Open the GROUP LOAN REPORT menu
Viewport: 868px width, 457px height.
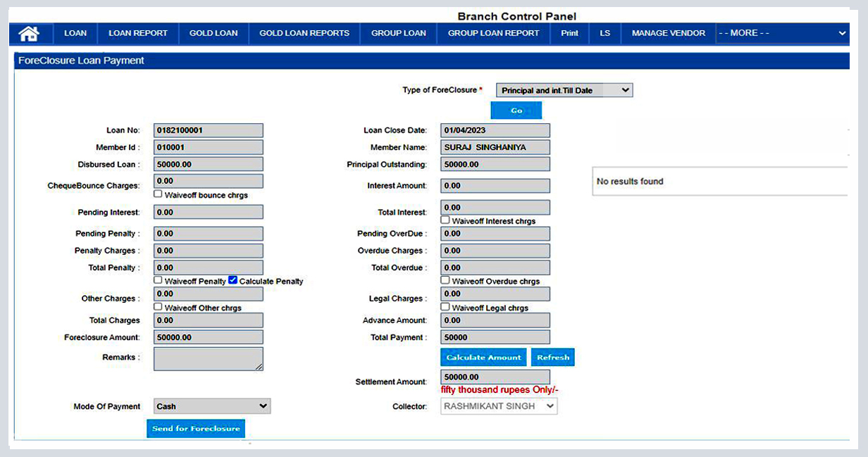[x=492, y=33]
